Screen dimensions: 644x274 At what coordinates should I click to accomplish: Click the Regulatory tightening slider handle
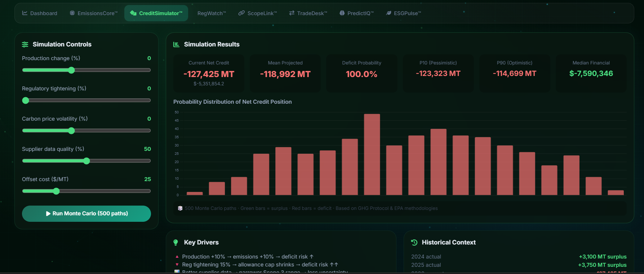26,100
